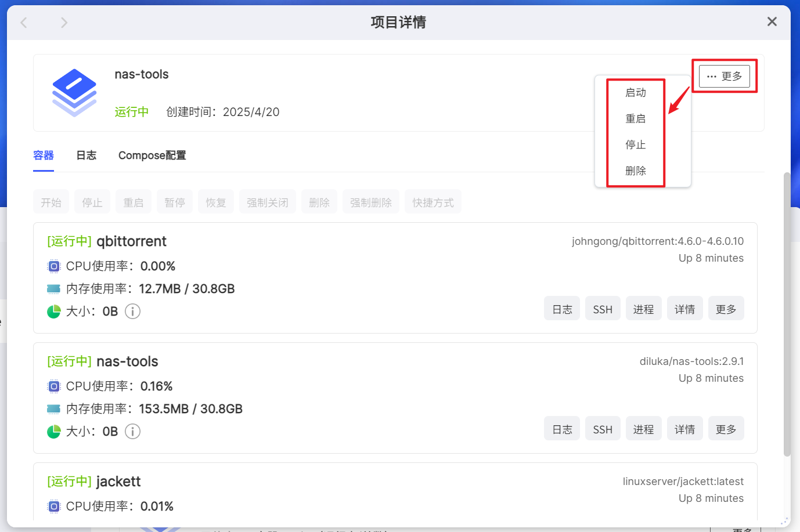Show qbittorrent size info tooltip icon
Viewport: 800px width, 532px height.
coord(132,312)
